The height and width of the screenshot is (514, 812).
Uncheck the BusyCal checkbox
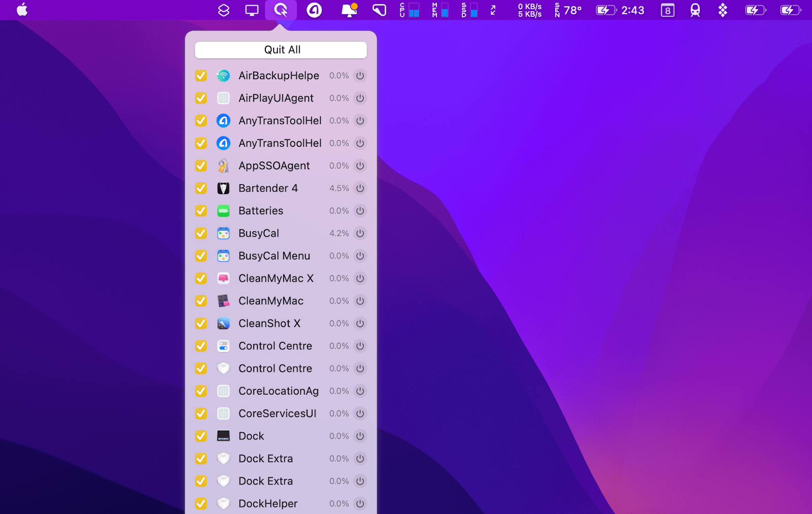point(201,233)
